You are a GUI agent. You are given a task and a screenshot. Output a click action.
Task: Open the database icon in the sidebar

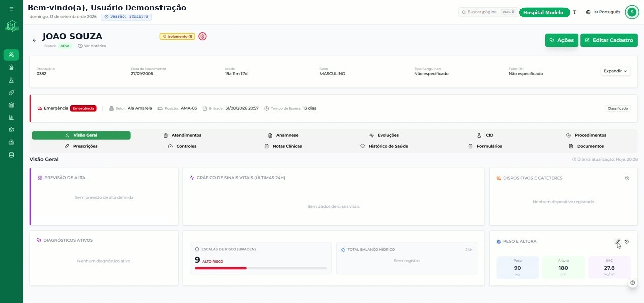(x=11, y=155)
